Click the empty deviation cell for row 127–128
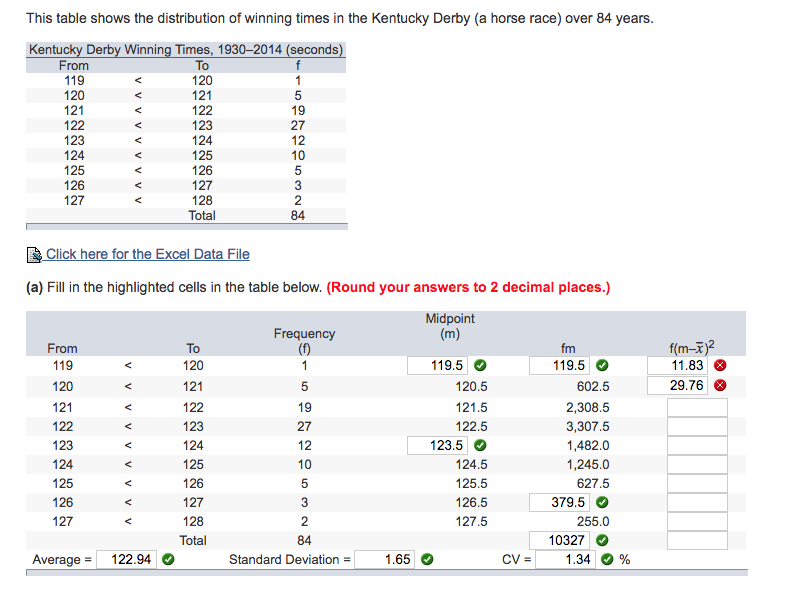This screenshot has width=791, height=589. tap(697, 521)
